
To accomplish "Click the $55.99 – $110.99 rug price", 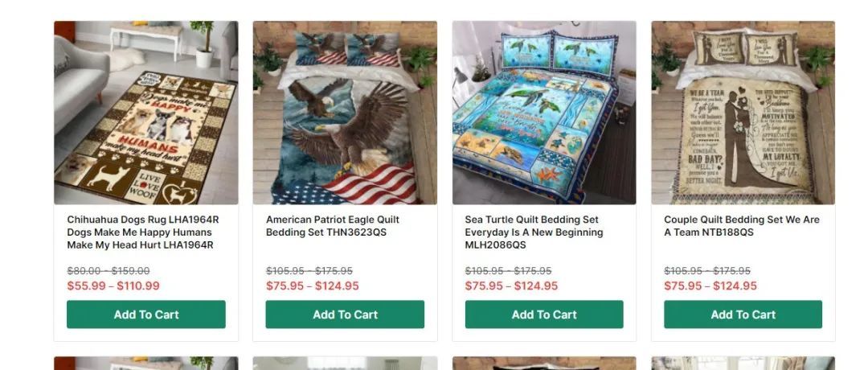I will (113, 286).
